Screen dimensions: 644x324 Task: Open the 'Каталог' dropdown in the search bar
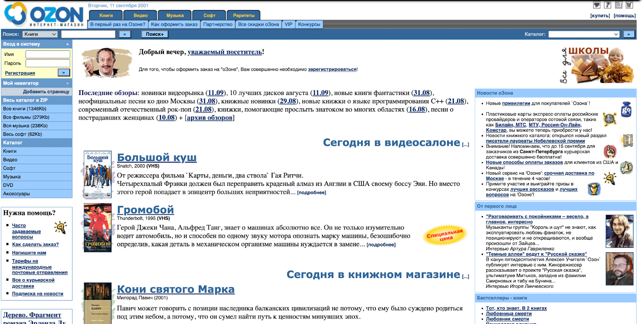point(584,34)
